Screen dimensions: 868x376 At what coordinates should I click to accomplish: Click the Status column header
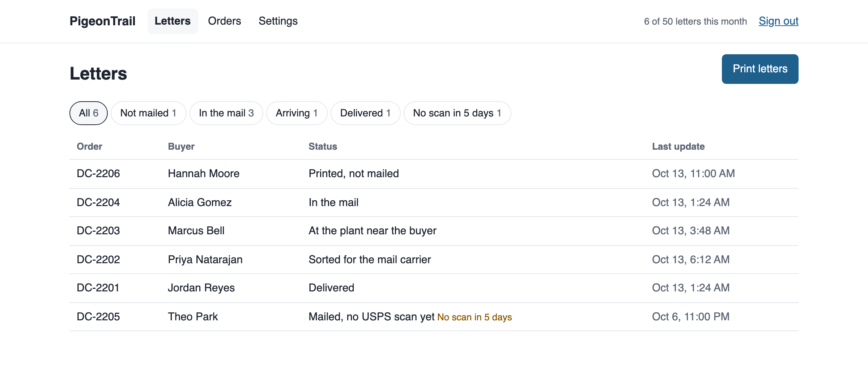point(323,146)
